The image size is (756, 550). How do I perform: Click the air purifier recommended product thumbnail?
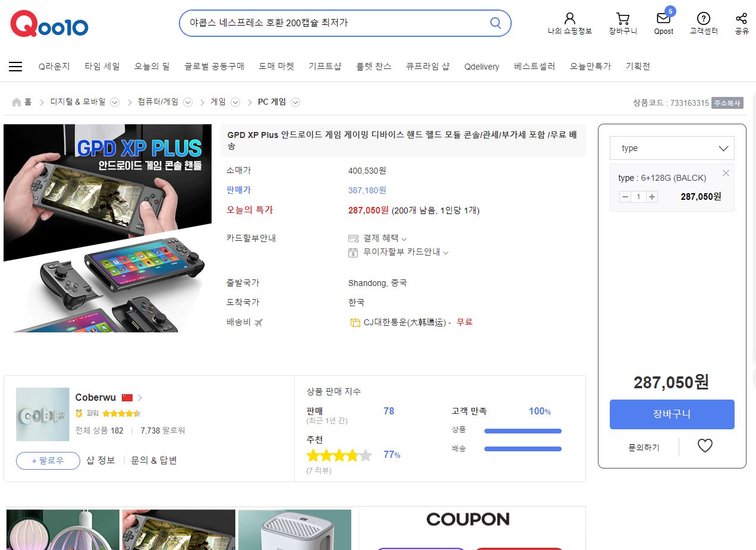point(295,530)
